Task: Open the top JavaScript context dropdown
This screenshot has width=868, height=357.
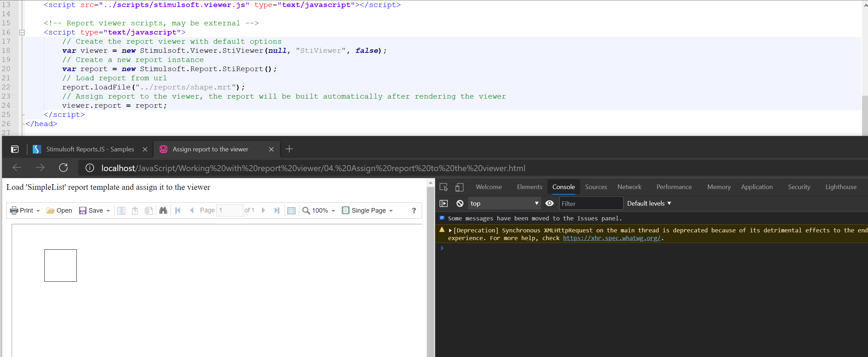Action: point(504,203)
